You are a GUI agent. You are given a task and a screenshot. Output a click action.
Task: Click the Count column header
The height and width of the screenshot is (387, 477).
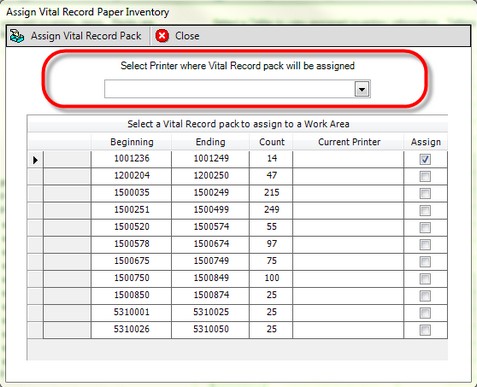[x=272, y=142]
